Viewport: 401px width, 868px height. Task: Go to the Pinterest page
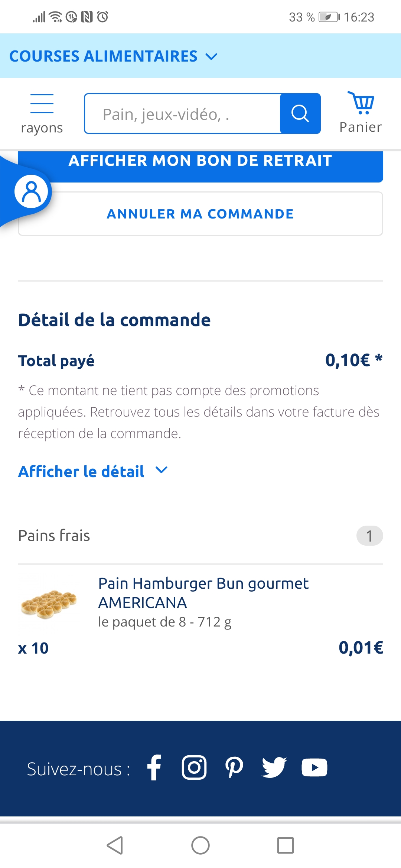point(234,767)
